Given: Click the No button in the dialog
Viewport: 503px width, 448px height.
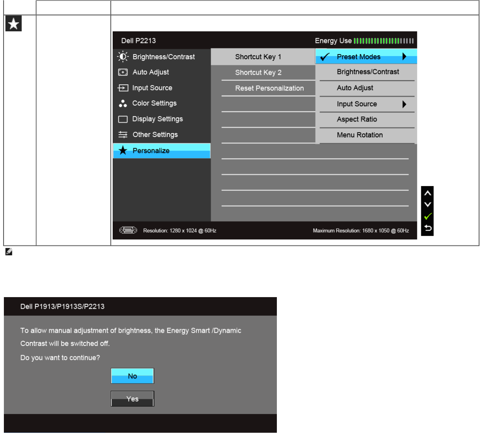Looking at the screenshot, I should coord(132,376).
